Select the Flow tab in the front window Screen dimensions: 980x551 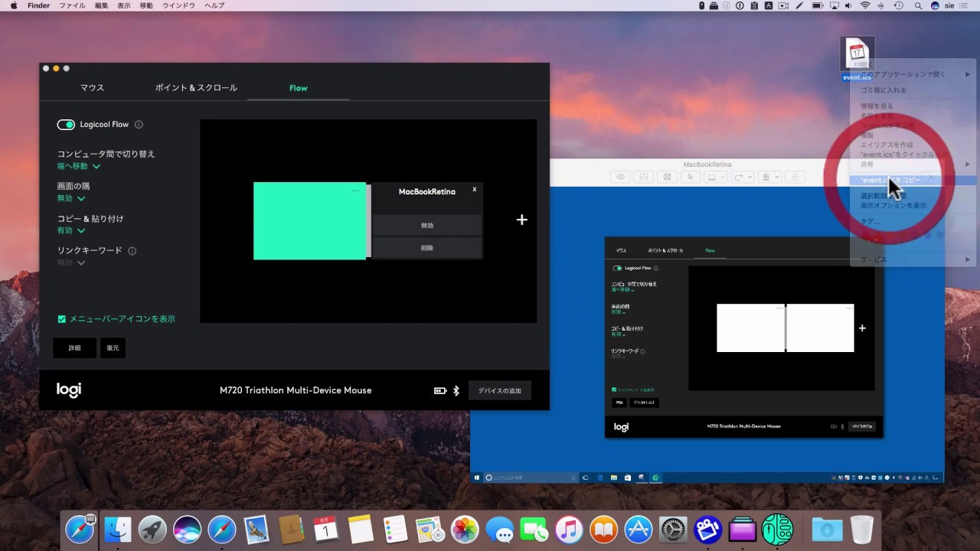click(299, 88)
